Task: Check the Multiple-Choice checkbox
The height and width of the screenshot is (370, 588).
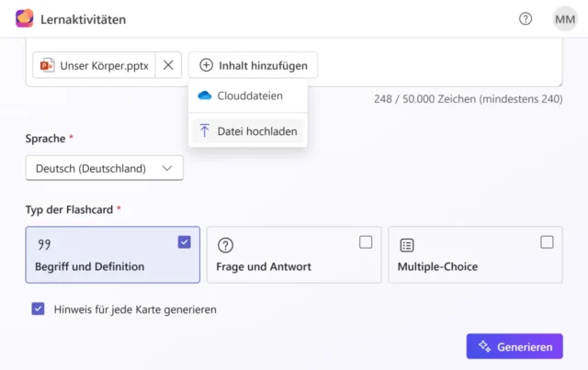Action: 547,242
